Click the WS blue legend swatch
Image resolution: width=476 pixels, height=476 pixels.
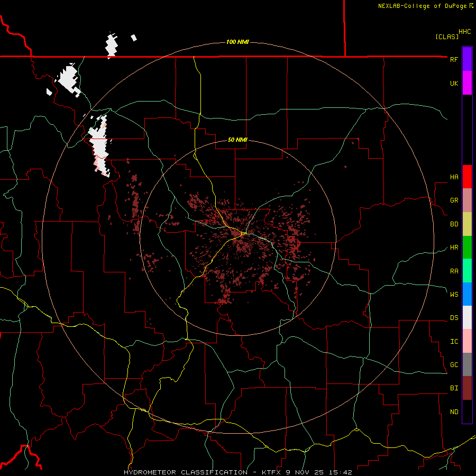pos(467,294)
